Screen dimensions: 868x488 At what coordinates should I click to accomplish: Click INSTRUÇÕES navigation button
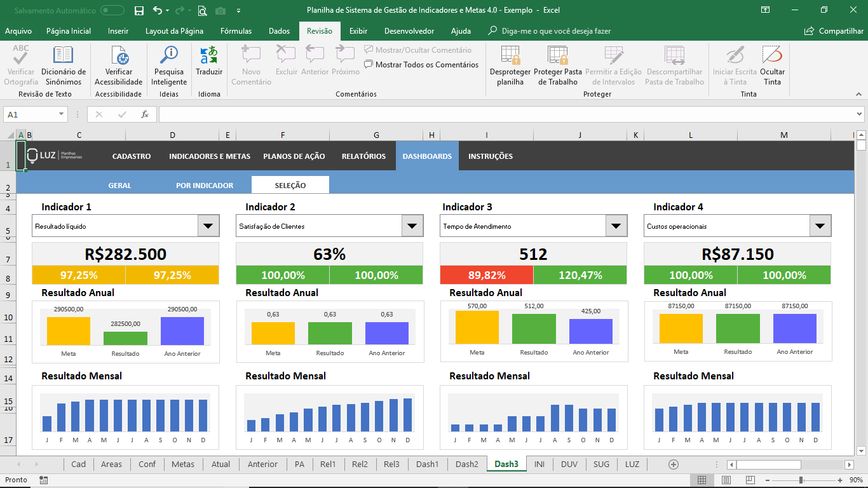[491, 156]
